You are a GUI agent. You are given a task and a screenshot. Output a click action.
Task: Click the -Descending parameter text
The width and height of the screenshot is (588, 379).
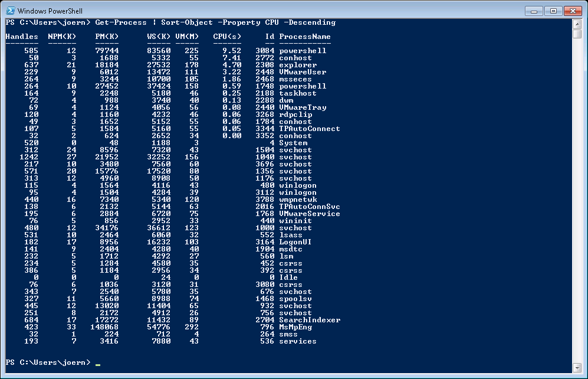(310, 22)
